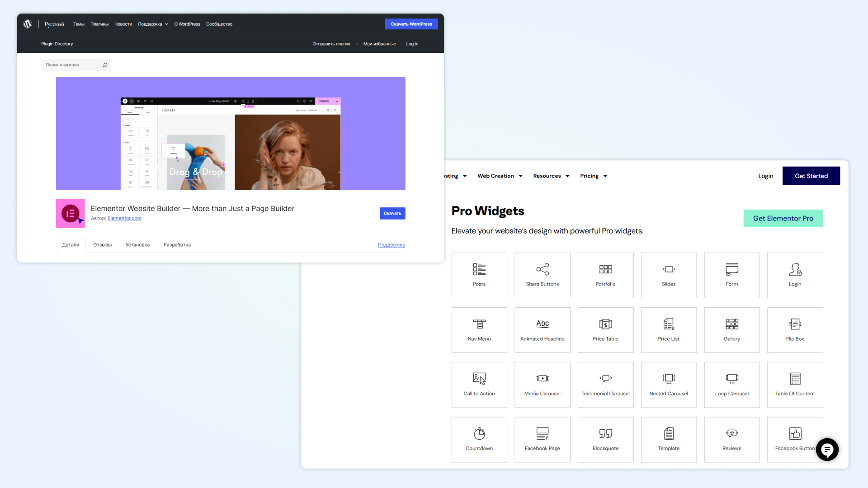Viewport: 868px width, 488px height.
Task: Click the Elementor plugin logo icon
Action: tap(71, 213)
